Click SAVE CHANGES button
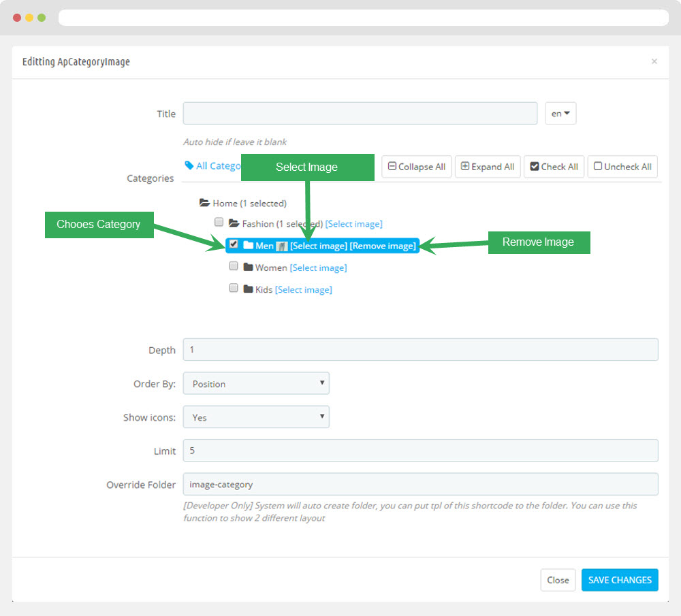The height and width of the screenshot is (616, 681). click(x=620, y=580)
